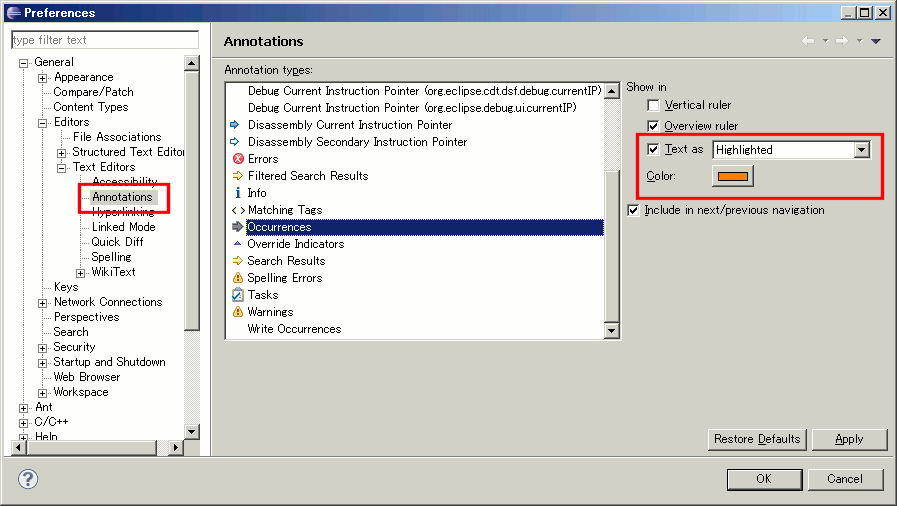897x506 pixels.
Task: Toggle Include in next/previous navigation
Action: click(x=633, y=211)
